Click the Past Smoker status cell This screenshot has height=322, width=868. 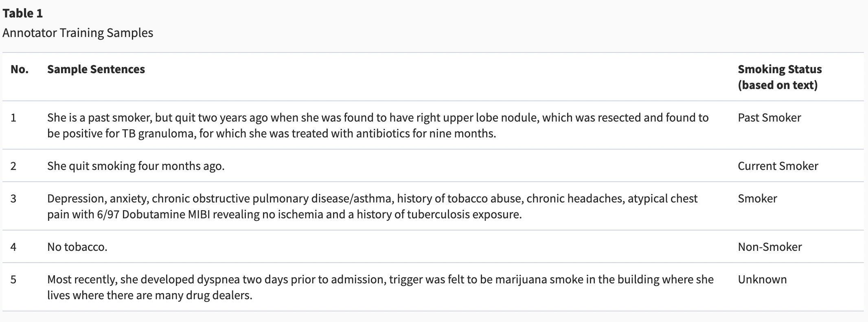click(x=769, y=117)
